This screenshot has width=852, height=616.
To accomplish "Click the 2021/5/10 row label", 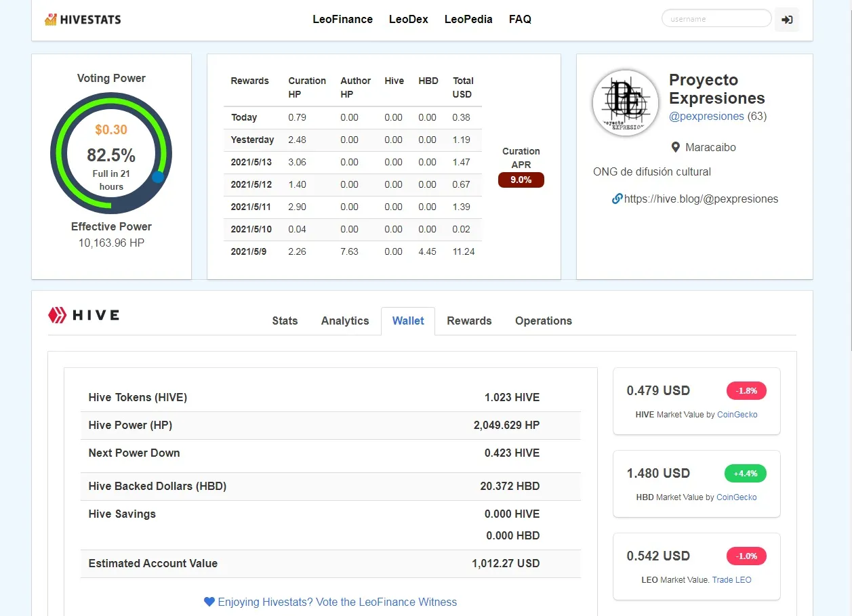I will point(251,229).
